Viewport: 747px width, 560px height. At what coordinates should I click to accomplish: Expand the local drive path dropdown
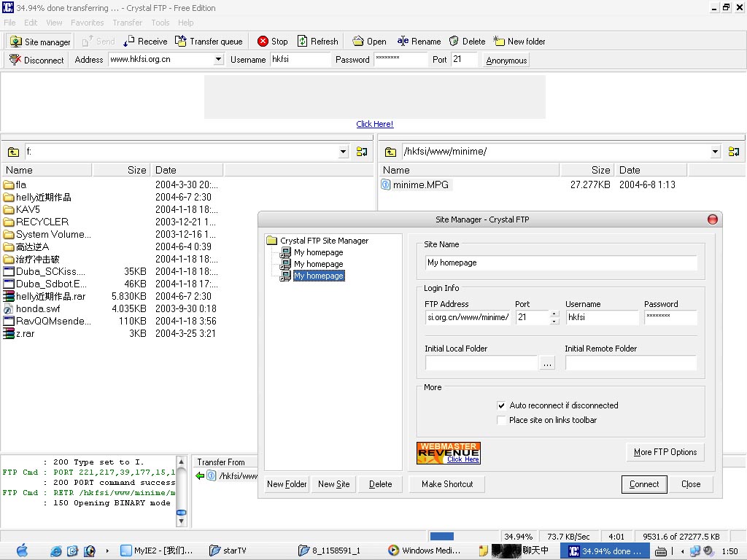[x=344, y=152]
